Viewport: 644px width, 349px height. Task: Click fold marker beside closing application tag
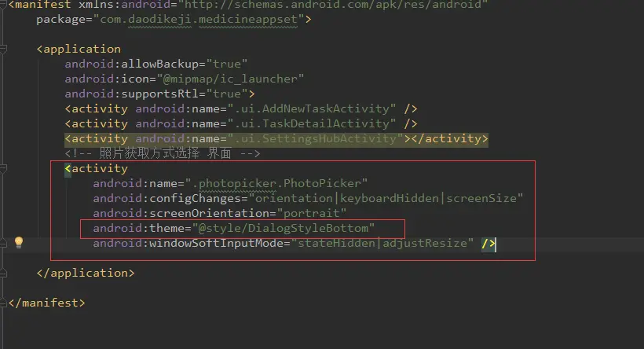point(3,273)
